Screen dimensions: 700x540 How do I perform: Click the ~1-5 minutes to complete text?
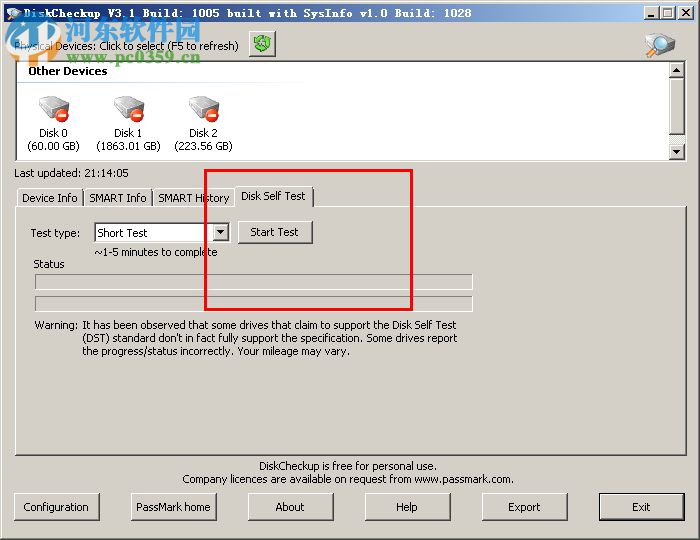point(156,252)
